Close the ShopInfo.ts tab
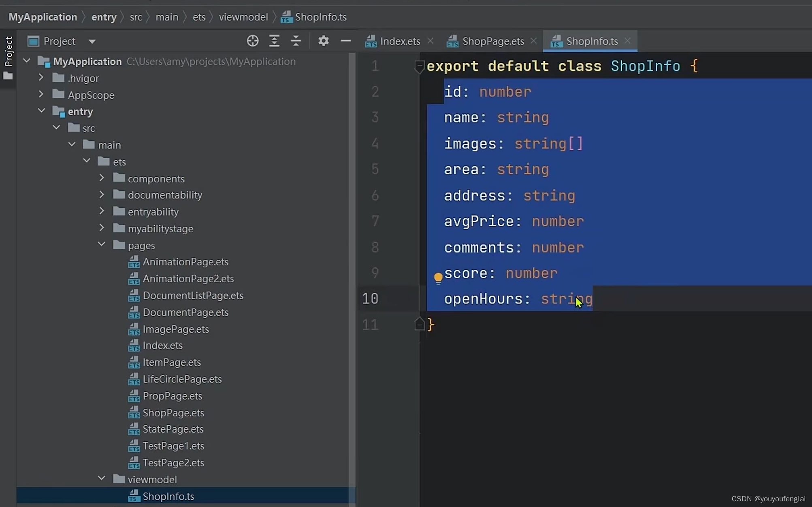 [627, 40]
